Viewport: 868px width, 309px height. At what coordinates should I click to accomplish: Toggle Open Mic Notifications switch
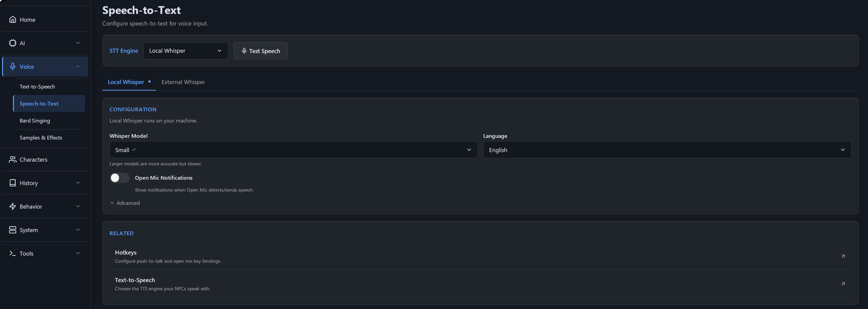(119, 178)
